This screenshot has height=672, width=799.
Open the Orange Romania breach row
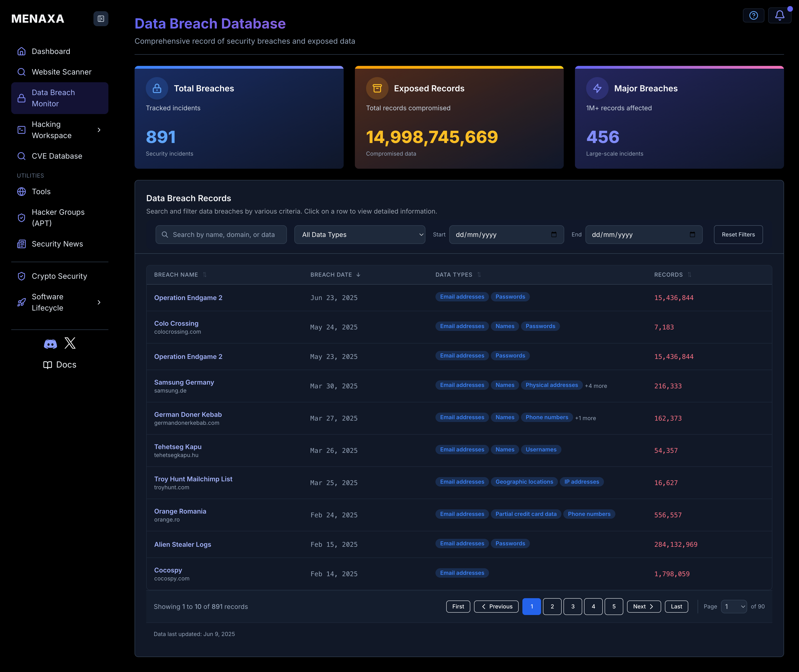tap(459, 515)
